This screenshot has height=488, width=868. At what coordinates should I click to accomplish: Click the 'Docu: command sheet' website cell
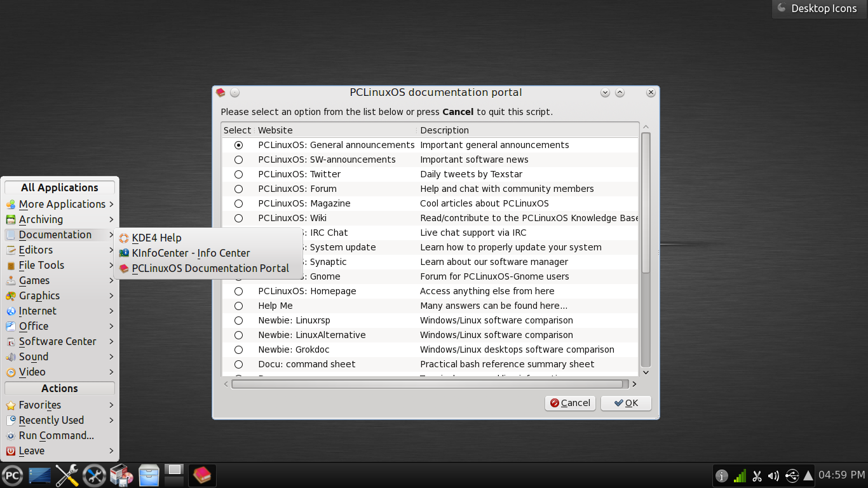[x=306, y=364]
